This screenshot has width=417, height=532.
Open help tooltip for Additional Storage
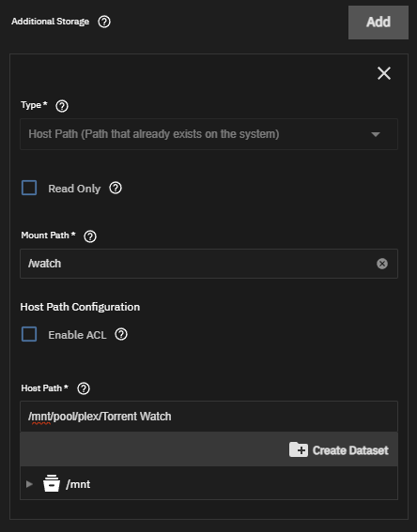[x=104, y=22]
